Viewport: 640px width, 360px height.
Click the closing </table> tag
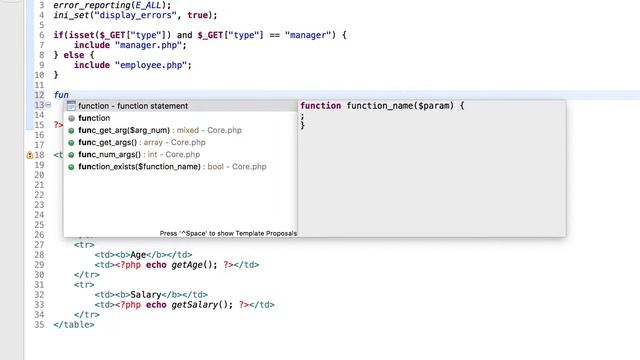73,325
